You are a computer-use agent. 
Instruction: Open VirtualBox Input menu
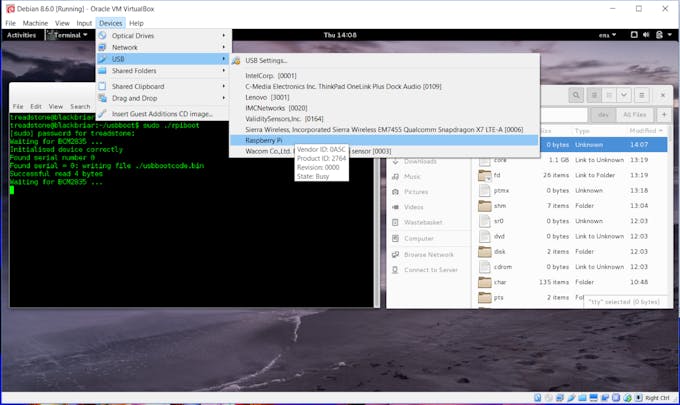point(84,23)
